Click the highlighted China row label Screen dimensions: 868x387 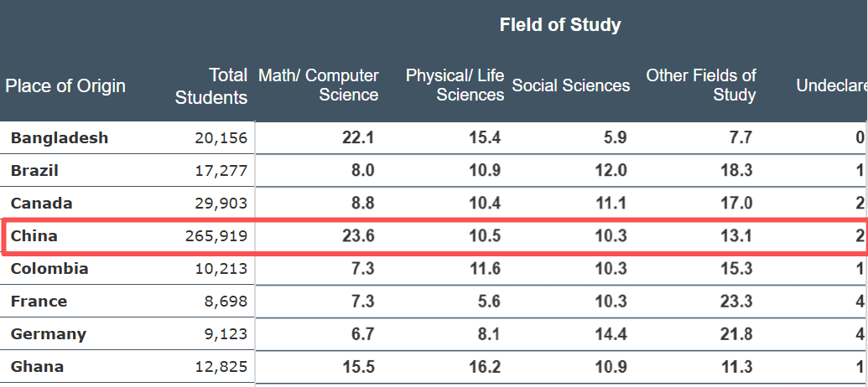tap(34, 236)
